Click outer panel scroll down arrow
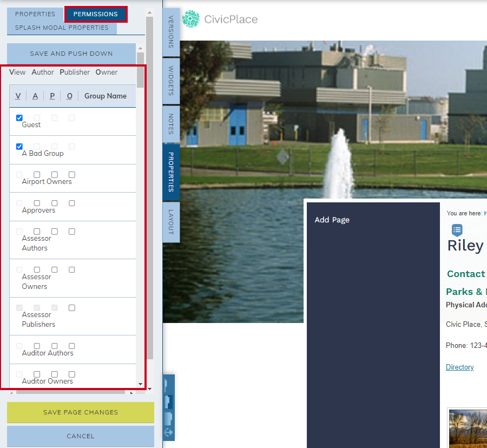The image size is (487, 448). point(150,388)
